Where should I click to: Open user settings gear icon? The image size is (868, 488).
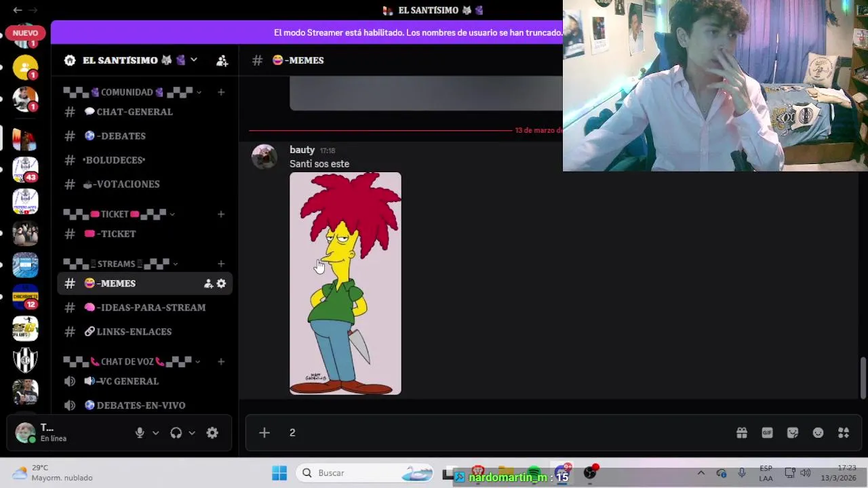coord(212,432)
